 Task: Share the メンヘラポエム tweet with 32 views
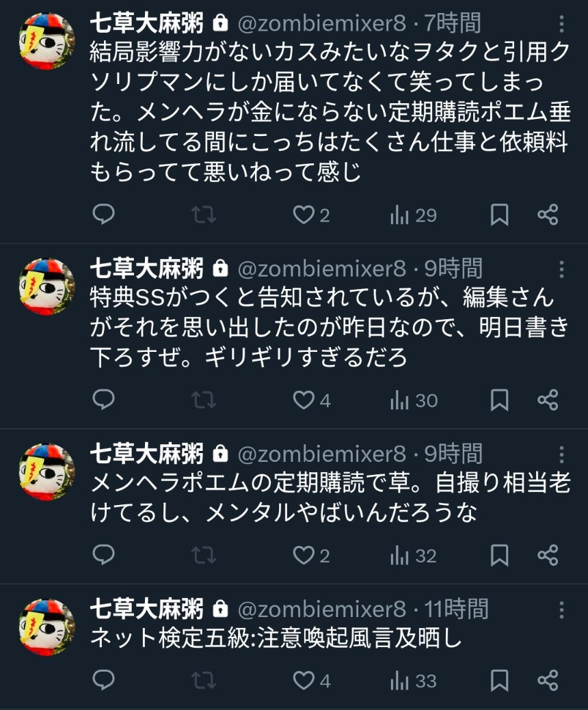tap(548, 556)
